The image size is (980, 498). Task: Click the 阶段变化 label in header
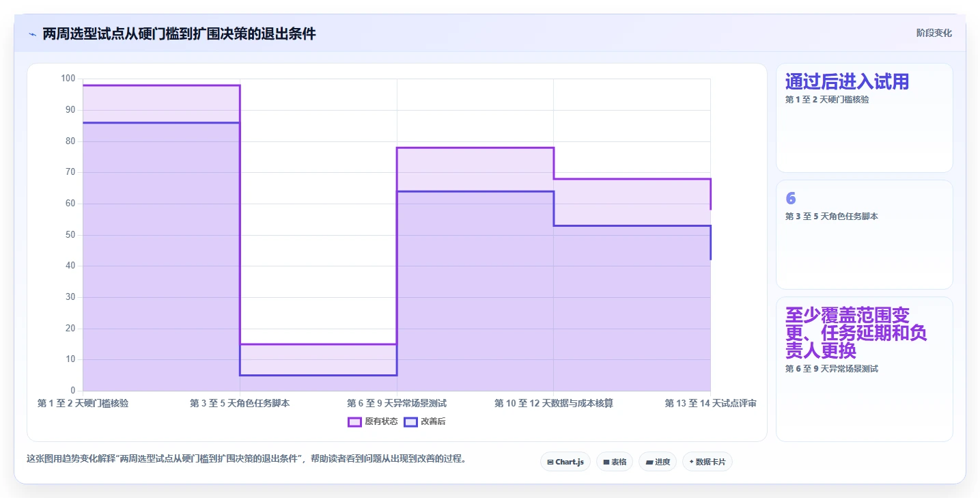point(934,33)
